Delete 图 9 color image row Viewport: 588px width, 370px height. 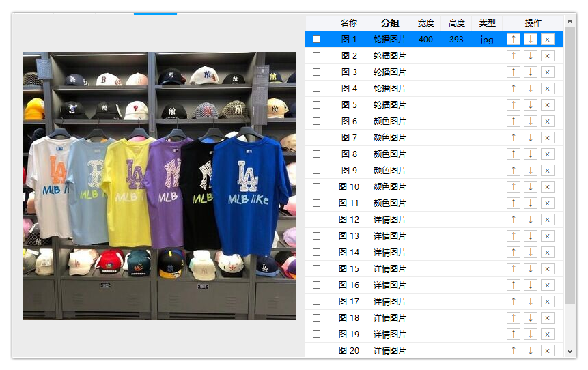tap(548, 170)
